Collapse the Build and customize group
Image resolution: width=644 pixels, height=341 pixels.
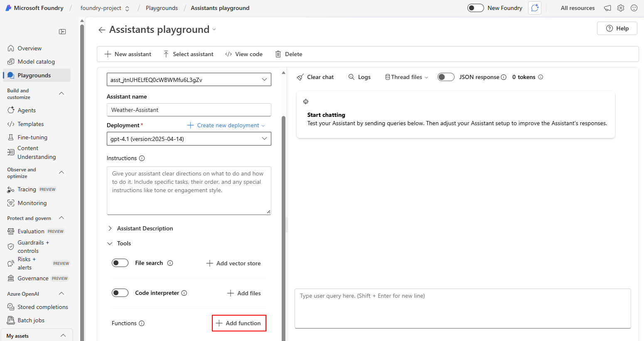point(61,94)
